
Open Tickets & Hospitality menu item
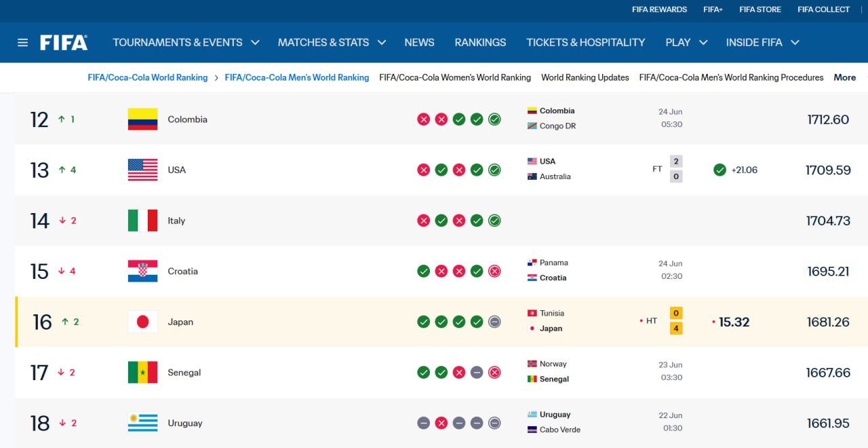click(x=586, y=42)
